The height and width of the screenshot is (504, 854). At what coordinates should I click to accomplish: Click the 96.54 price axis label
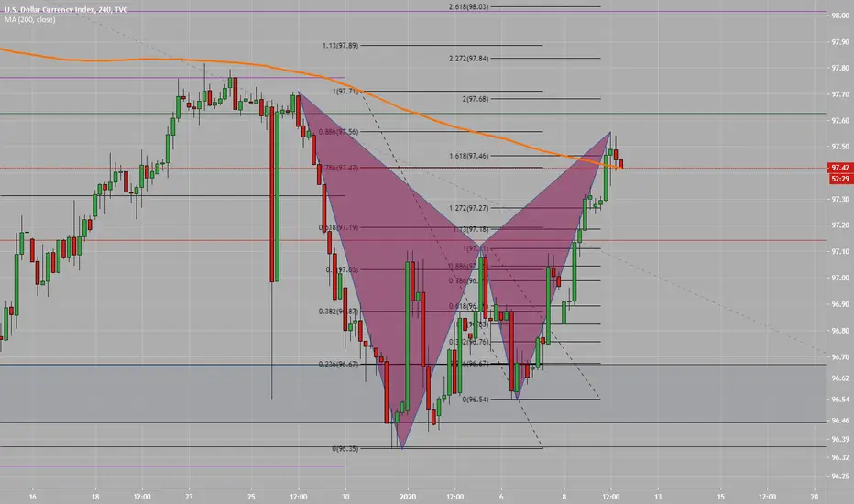click(840, 400)
